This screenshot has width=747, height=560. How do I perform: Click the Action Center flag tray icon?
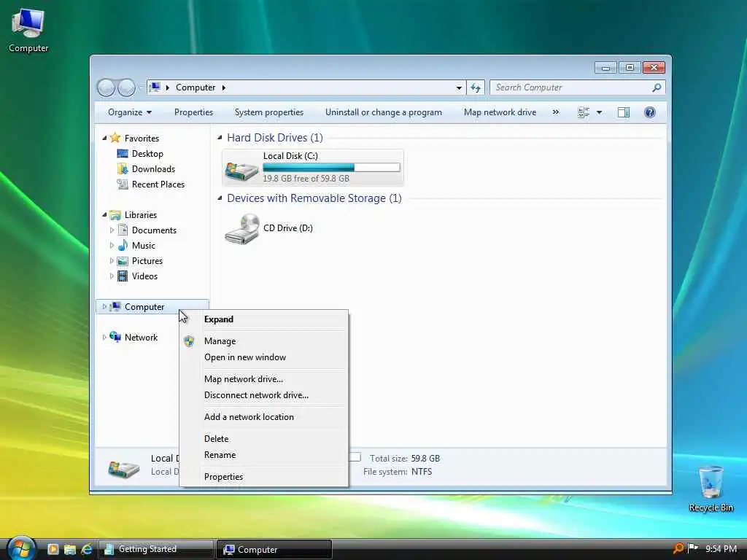click(x=693, y=548)
